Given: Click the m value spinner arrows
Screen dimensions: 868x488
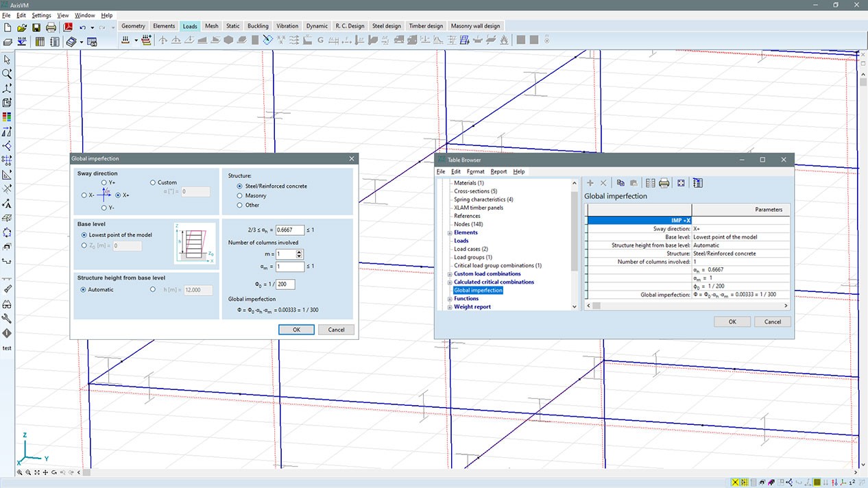Looking at the screenshot, I should 300,254.
